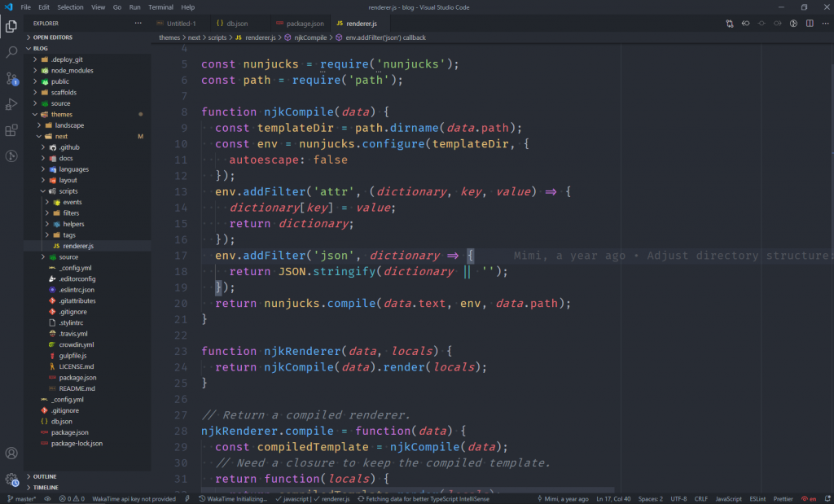Open Manage gear menu

11,479
